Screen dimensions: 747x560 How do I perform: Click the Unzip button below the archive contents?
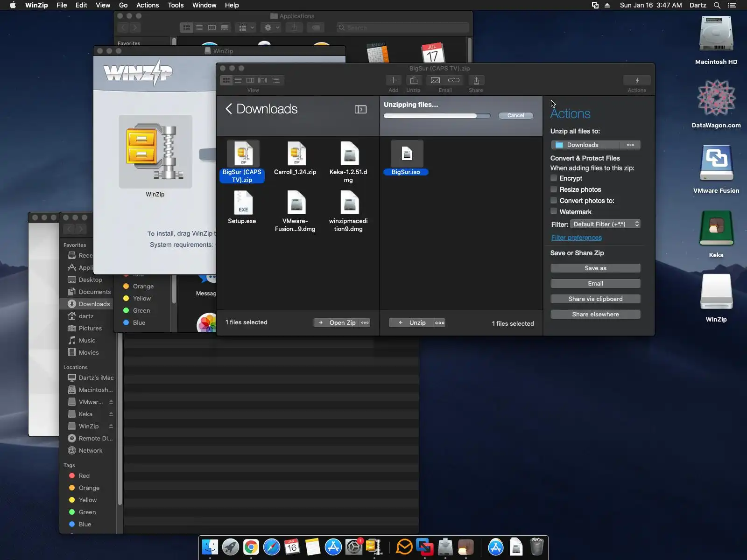pos(411,322)
